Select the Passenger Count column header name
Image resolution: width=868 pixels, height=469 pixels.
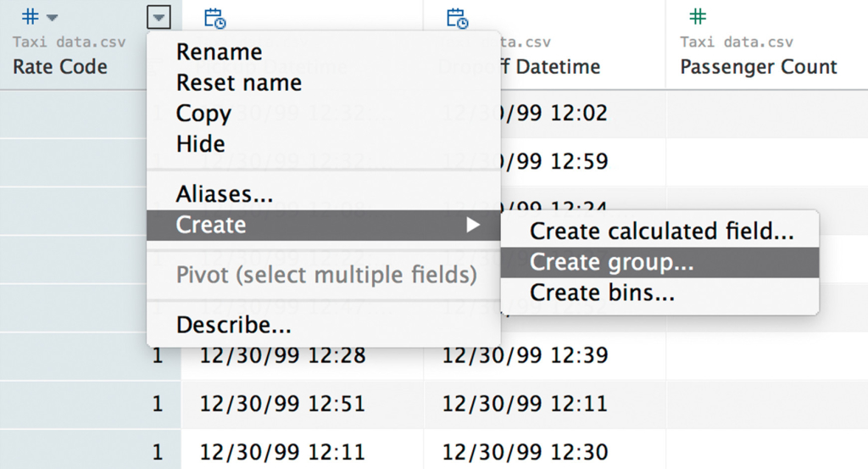(758, 67)
